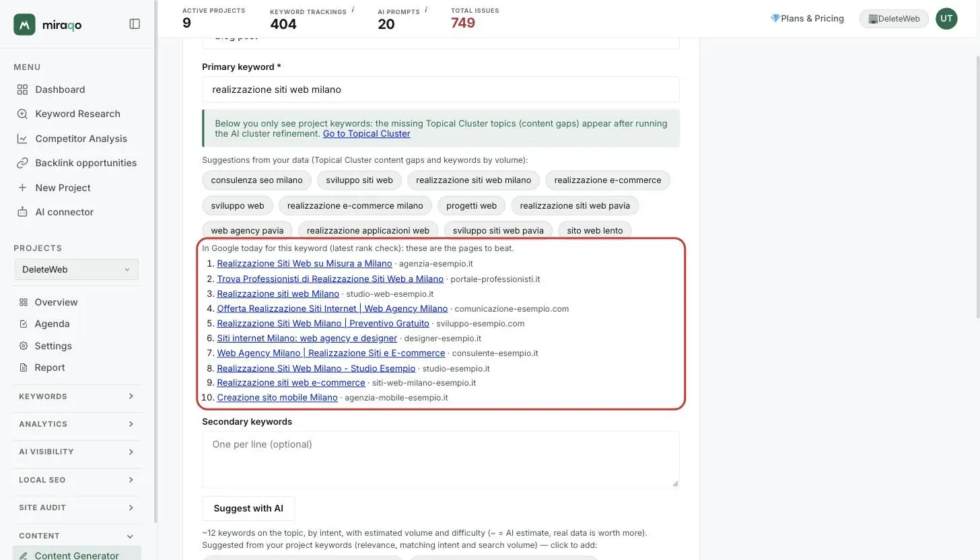This screenshot has height=560, width=980.
Task: Open 'Creazione sito mobile Milano' result link
Action: pyautogui.click(x=277, y=398)
